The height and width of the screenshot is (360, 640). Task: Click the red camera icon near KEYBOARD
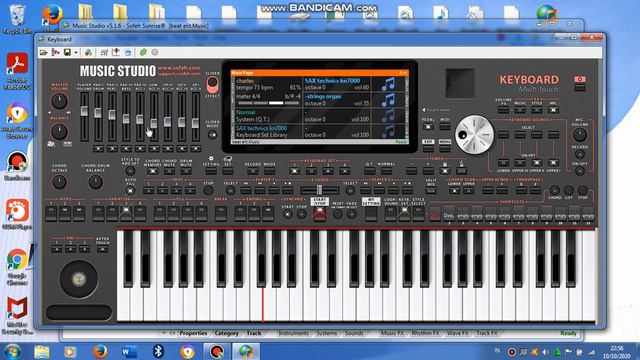580,79
